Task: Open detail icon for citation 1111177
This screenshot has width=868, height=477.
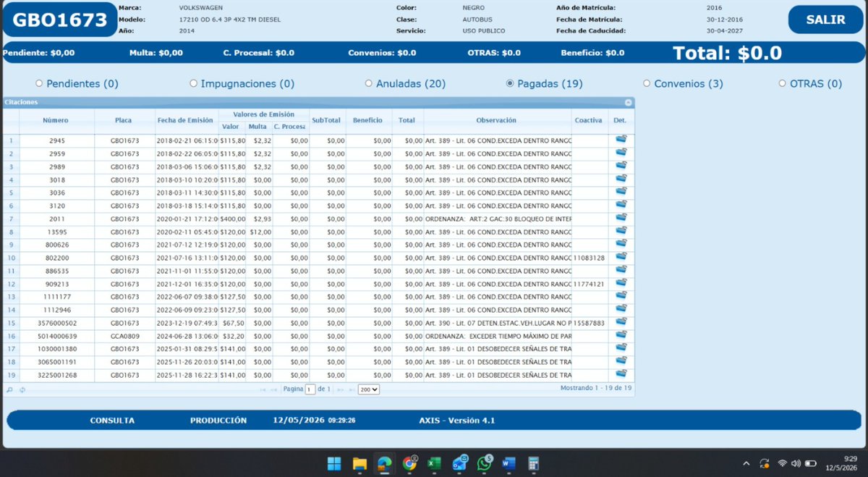Action: tap(621, 296)
